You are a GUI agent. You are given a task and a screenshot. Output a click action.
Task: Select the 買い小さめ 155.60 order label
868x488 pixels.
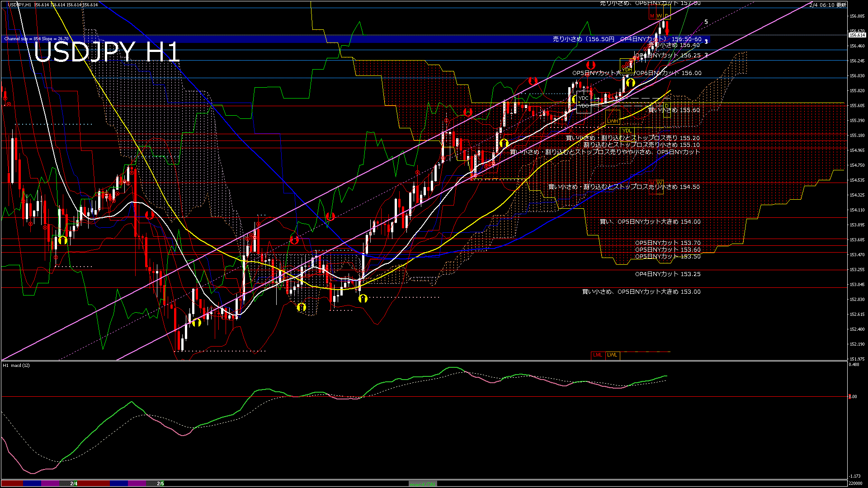coord(674,110)
